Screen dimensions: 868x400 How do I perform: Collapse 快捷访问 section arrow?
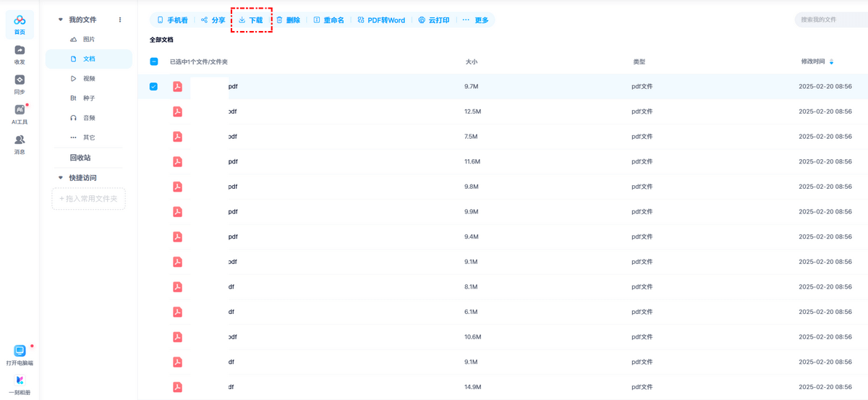(61, 177)
